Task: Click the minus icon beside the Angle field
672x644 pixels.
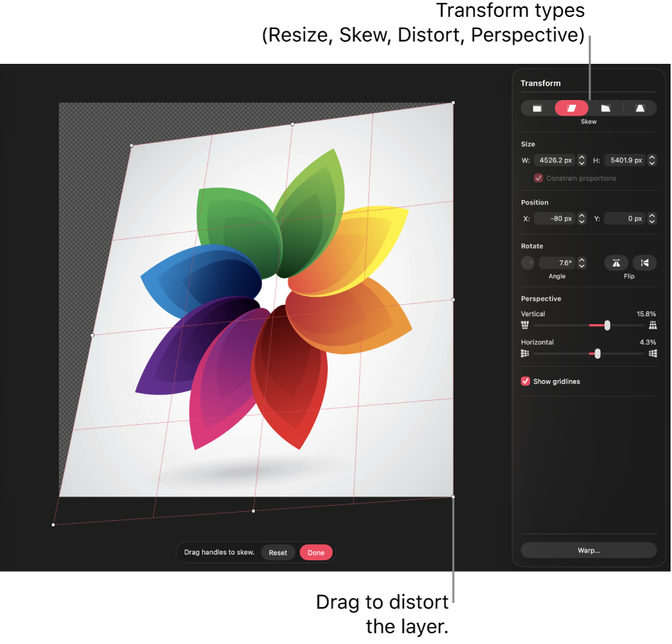Action: tap(527, 262)
